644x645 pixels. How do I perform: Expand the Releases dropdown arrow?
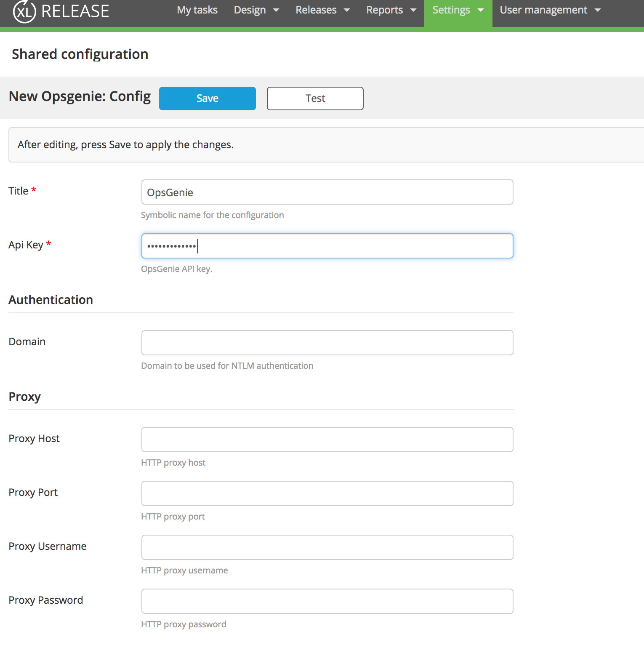click(x=347, y=10)
